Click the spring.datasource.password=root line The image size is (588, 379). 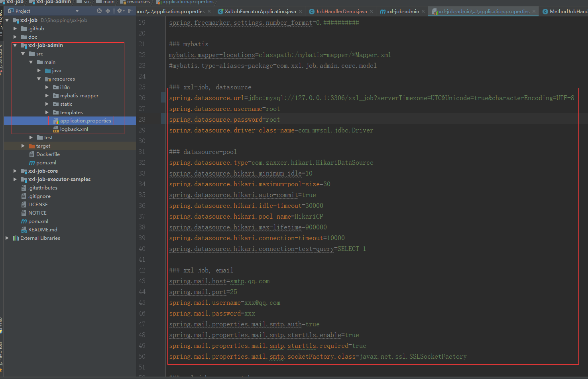224,119
